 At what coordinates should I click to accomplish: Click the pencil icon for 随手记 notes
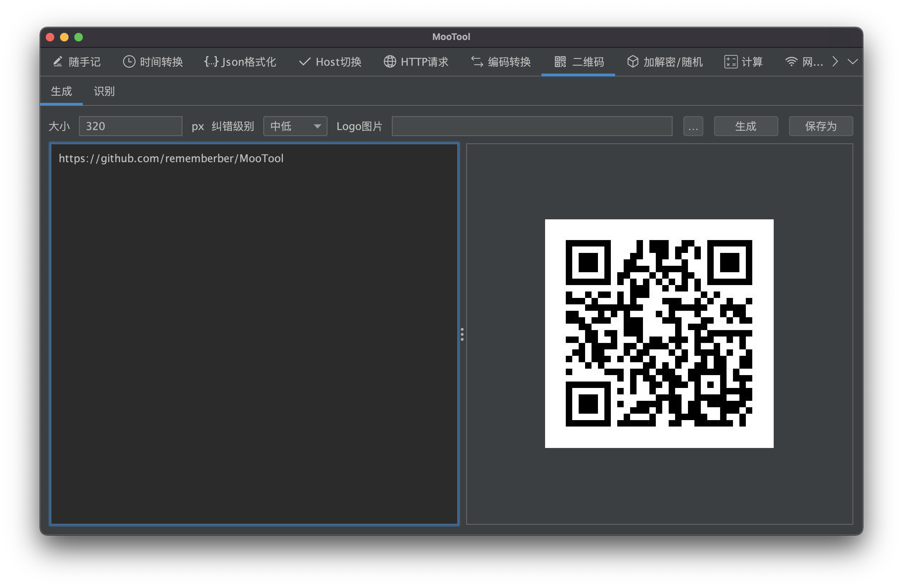58,61
